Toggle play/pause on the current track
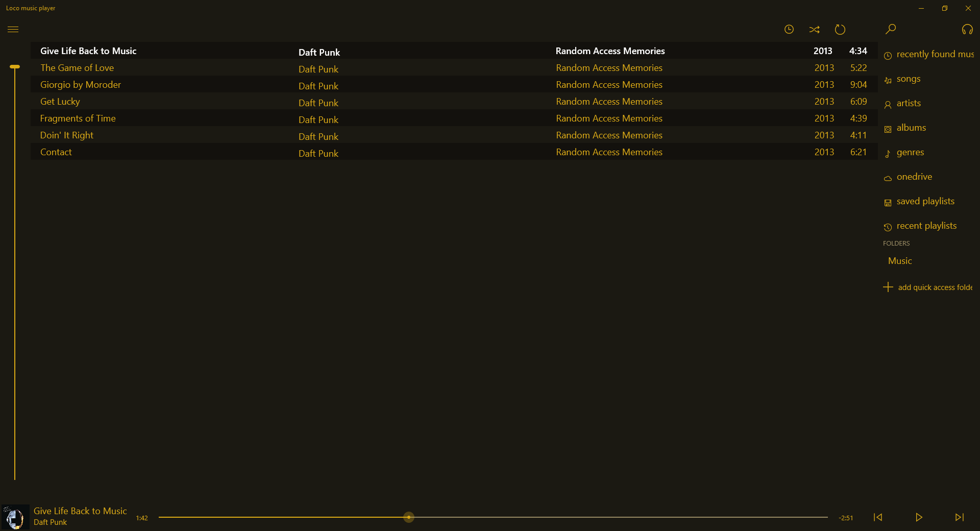This screenshot has width=980, height=531. 919,517
